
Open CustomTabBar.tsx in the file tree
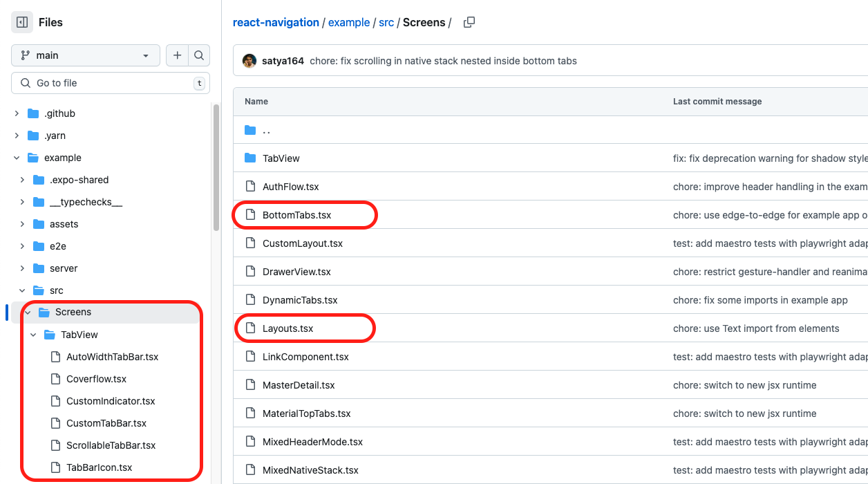click(106, 423)
